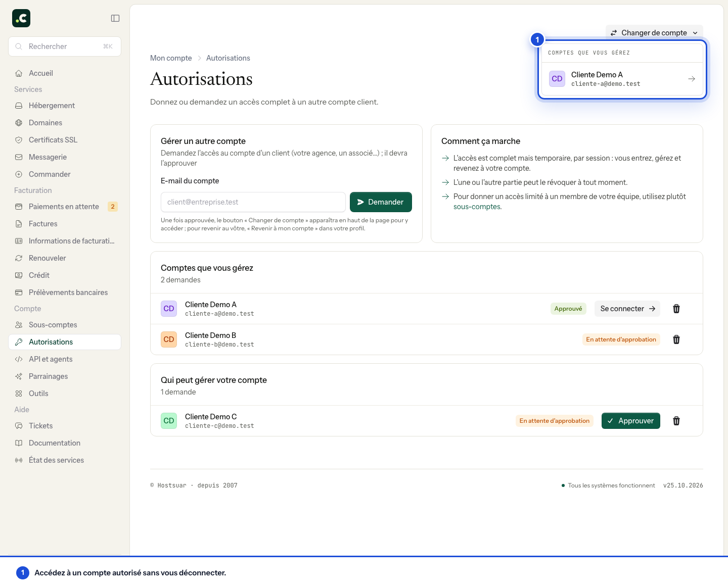
Task: Open API et agents
Action: click(x=65, y=359)
